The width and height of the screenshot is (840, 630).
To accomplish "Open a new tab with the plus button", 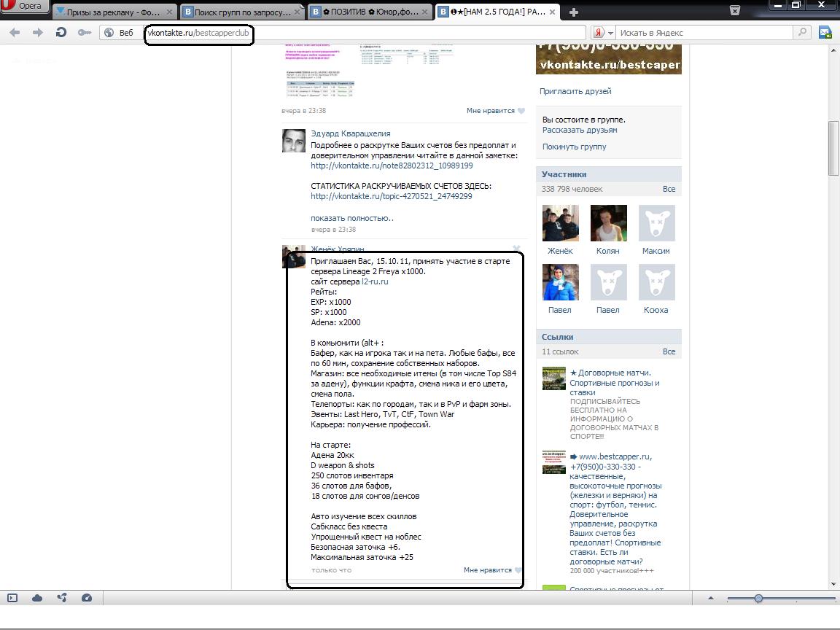I will (573, 12).
